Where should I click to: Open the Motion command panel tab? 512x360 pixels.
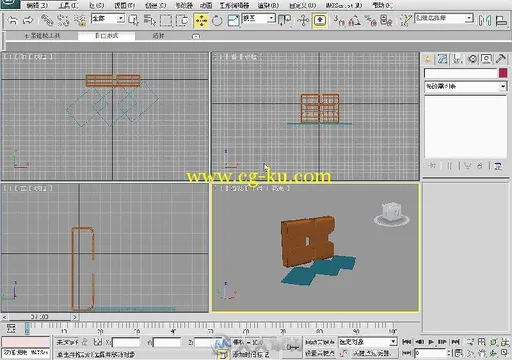pyautogui.click(x=472, y=59)
